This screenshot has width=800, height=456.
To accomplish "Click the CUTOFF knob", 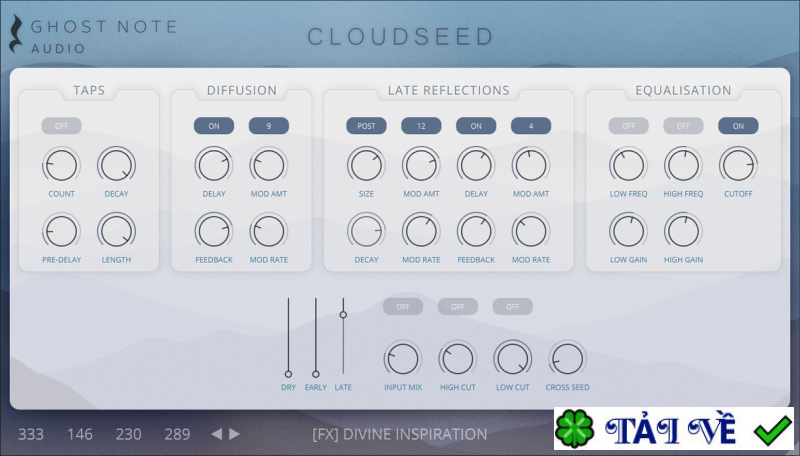I will tap(738, 165).
